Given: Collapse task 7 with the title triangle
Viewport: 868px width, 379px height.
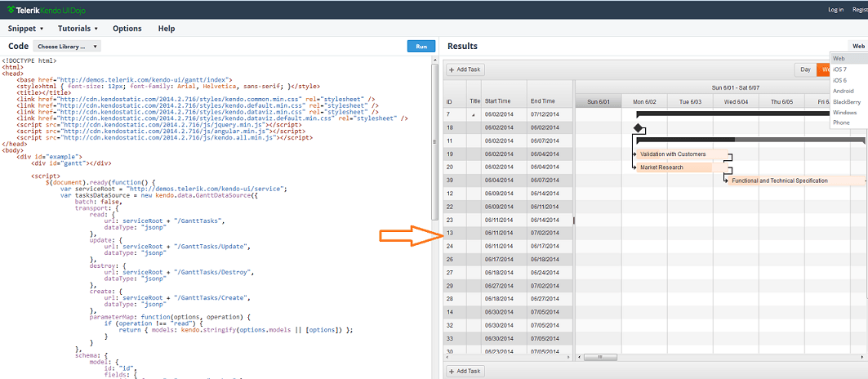Looking at the screenshot, I should pos(474,114).
